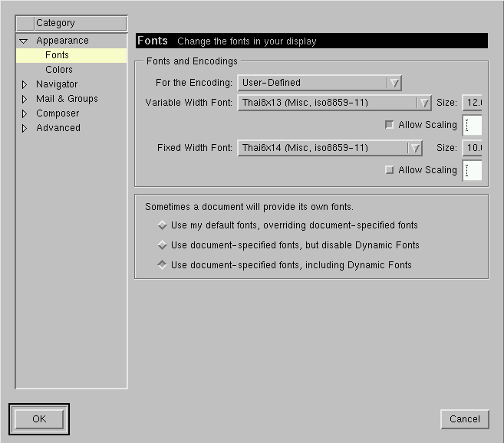The image size is (504, 443).
Task: Select document fonts including Dynamic Fonts
Action: tap(162, 265)
